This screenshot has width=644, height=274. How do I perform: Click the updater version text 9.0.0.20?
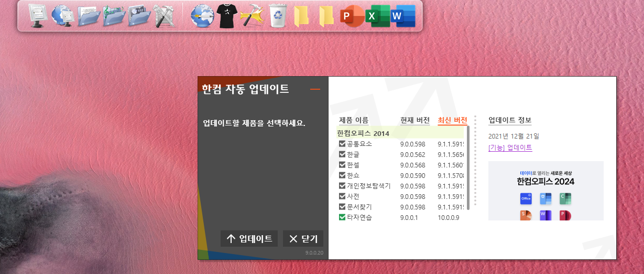314,253
